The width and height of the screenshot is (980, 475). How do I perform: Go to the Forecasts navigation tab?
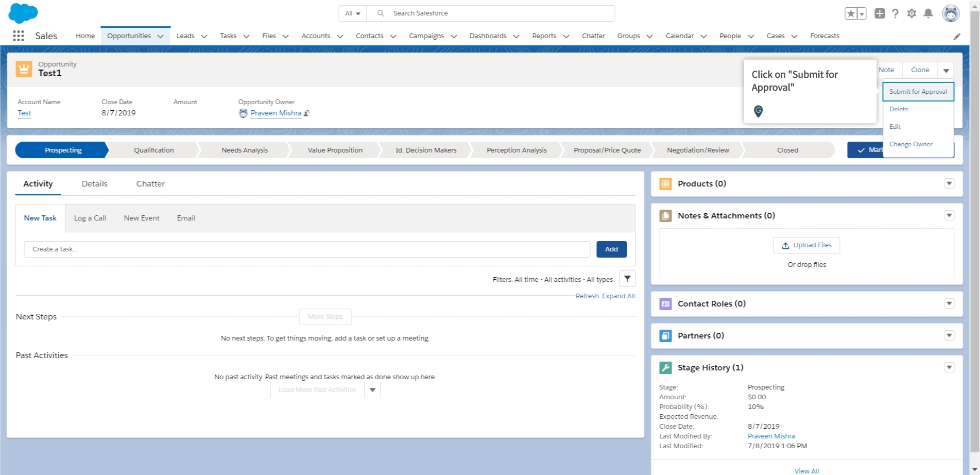(824, 36)
